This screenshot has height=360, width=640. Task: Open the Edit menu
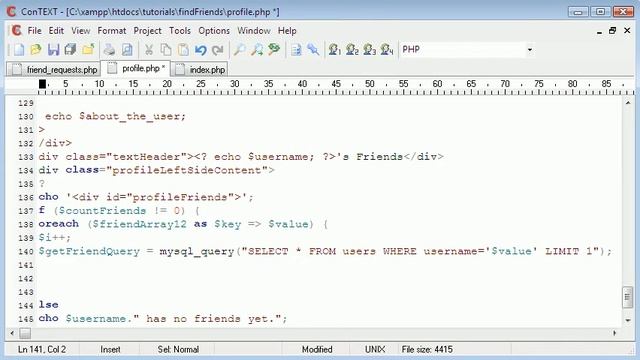point(56,31)
